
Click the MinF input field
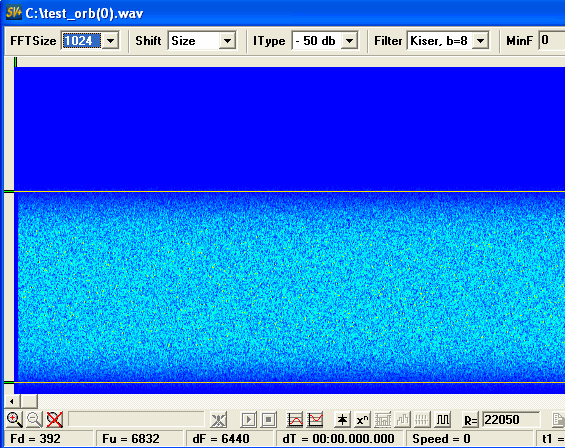[552, 40]
